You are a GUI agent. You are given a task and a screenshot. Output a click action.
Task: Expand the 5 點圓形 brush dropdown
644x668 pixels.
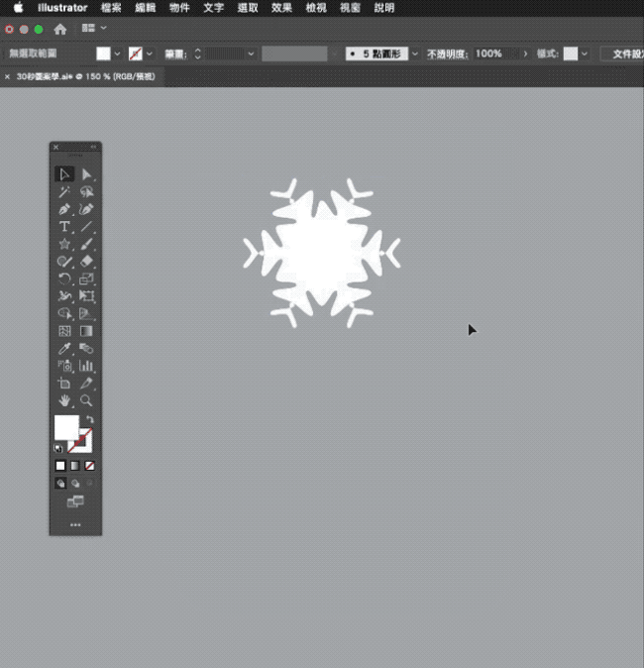pos(414,54)
